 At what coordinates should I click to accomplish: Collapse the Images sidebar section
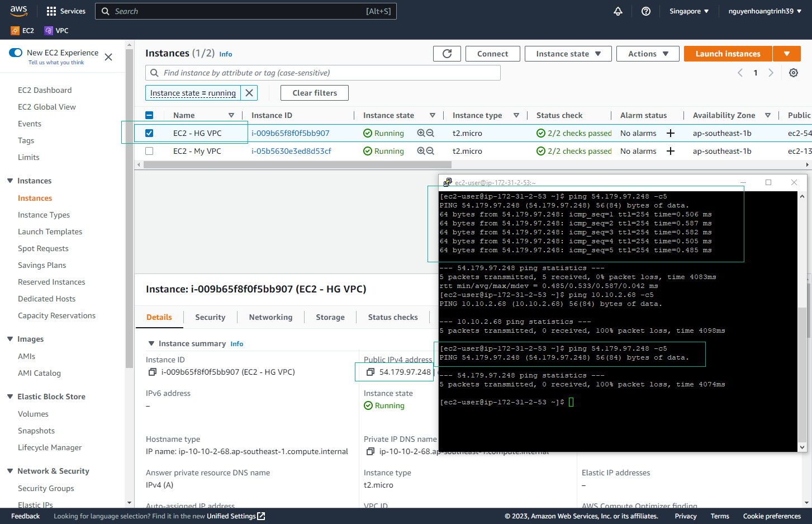tap(10, 339)
